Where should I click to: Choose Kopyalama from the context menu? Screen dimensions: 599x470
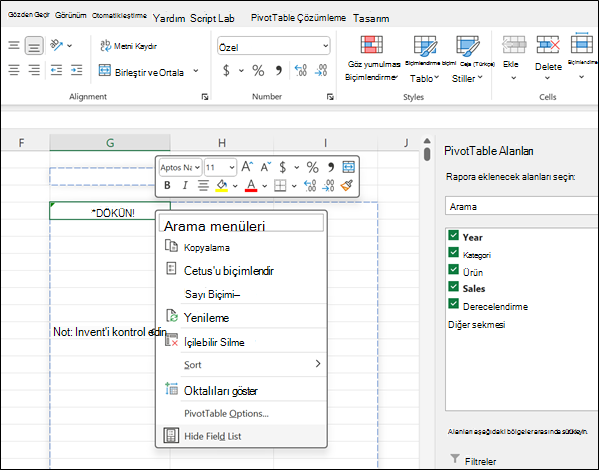click(x=241, y=247)
